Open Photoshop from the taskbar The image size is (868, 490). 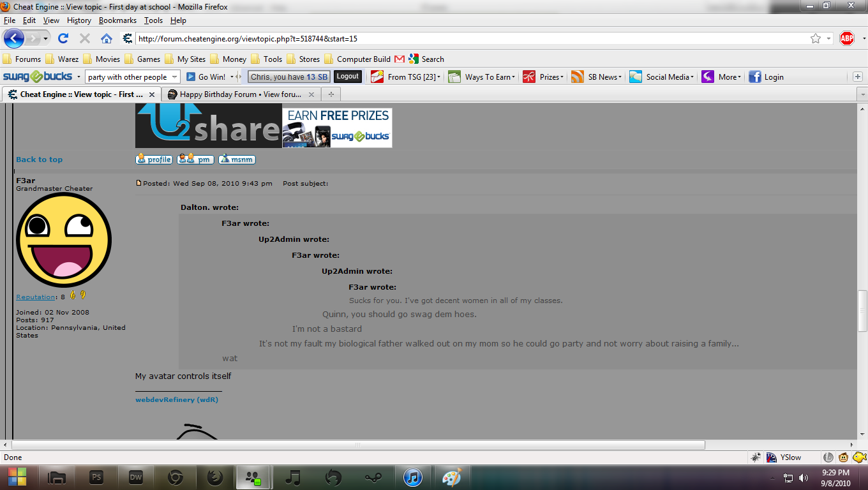point(97,477)
